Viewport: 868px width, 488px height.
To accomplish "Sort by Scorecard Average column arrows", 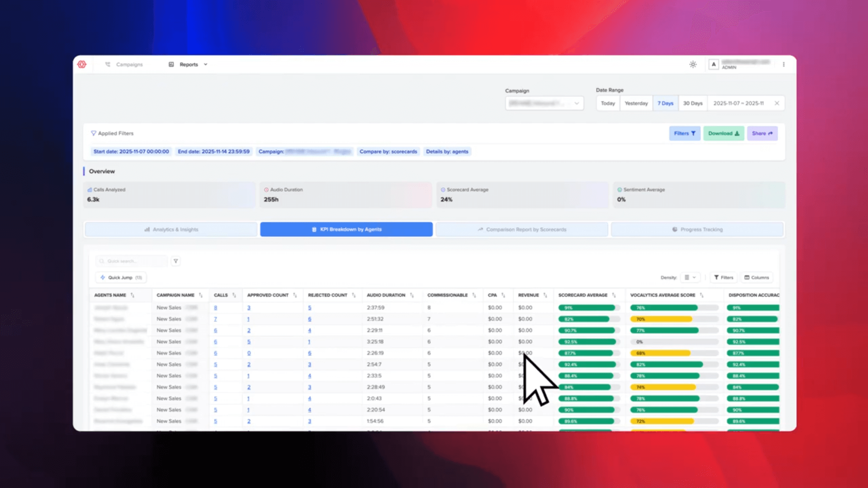I will [x=614, y=295].
